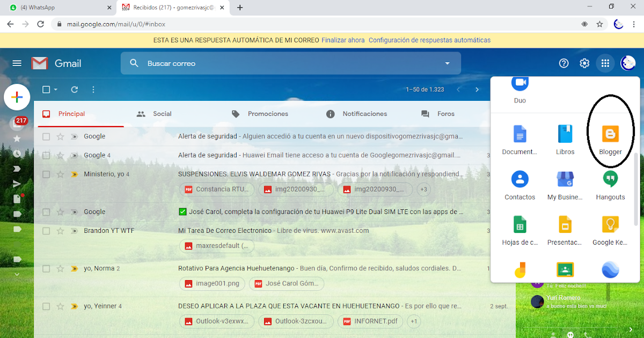Launch Blogger from apps panel
644x338 pixels.
pyautogui.click(x=610, y=140)
